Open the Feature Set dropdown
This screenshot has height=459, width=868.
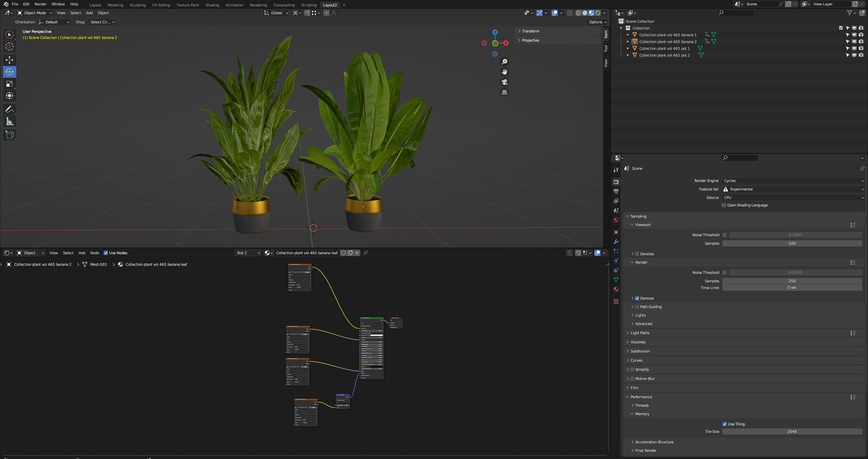click(794, 189)
